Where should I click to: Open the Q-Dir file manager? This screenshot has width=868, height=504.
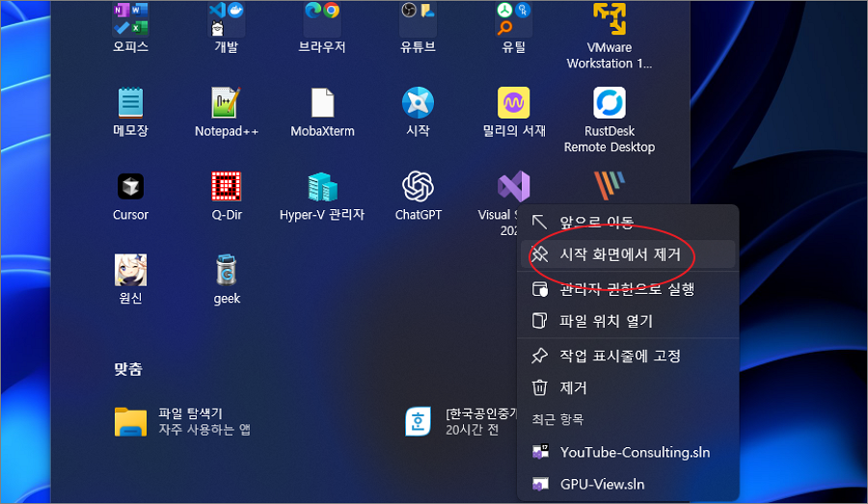[x=227, y=196]
